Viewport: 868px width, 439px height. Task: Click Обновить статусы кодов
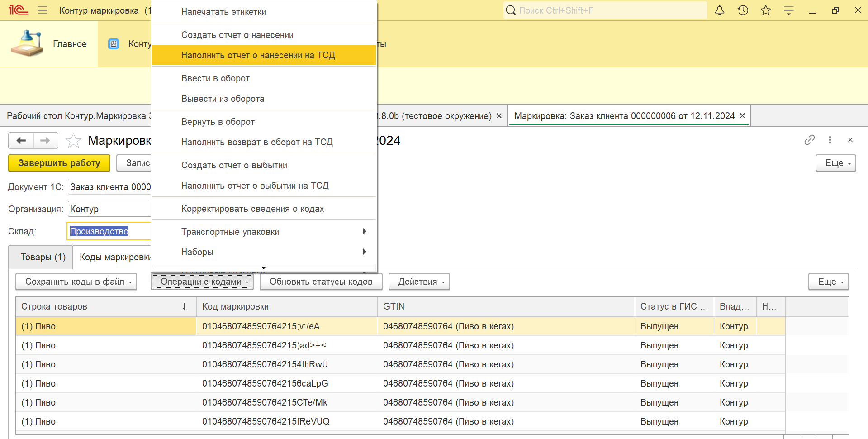[321, 282]
